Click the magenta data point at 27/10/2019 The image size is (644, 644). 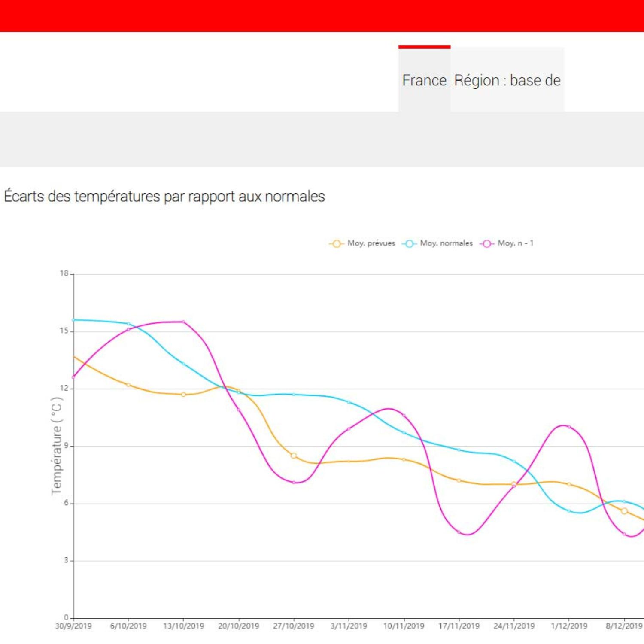[x=294, y=482]
